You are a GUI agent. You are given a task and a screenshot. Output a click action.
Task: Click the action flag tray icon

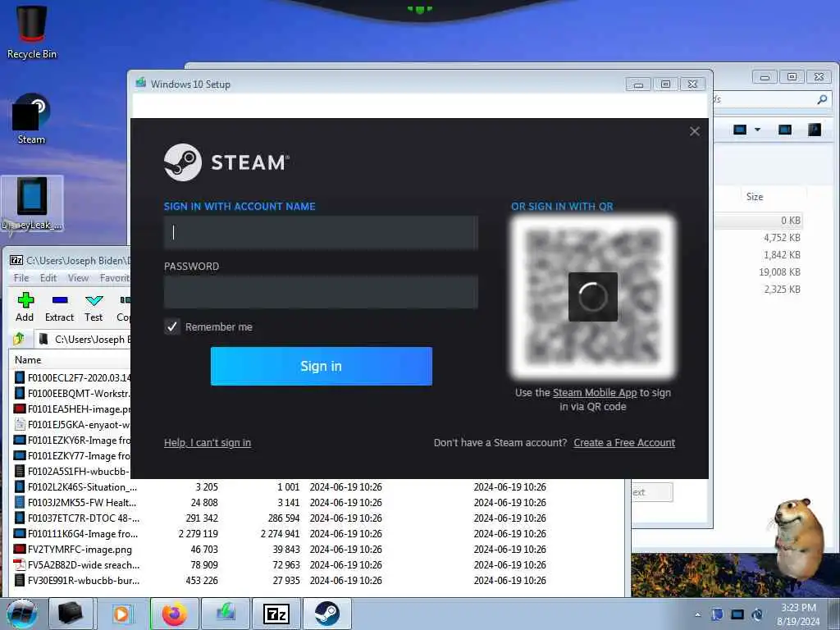[717, 614]
